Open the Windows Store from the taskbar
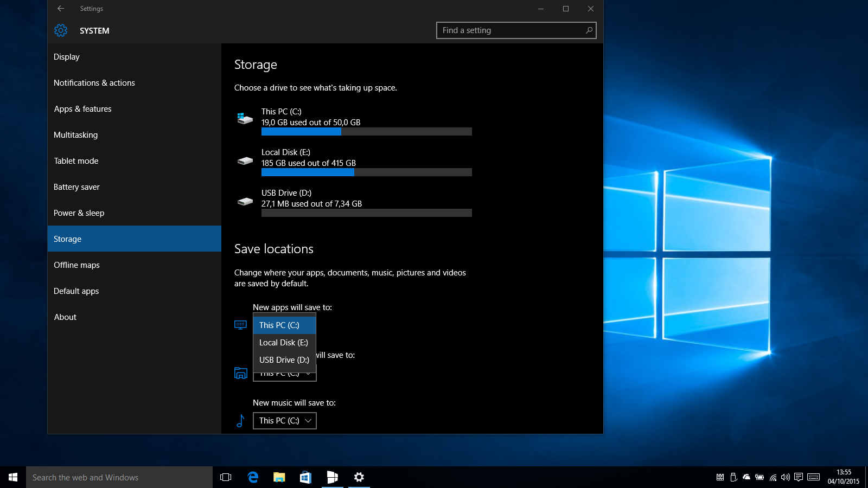The image size is (868, 488). [x=305, y=477]
